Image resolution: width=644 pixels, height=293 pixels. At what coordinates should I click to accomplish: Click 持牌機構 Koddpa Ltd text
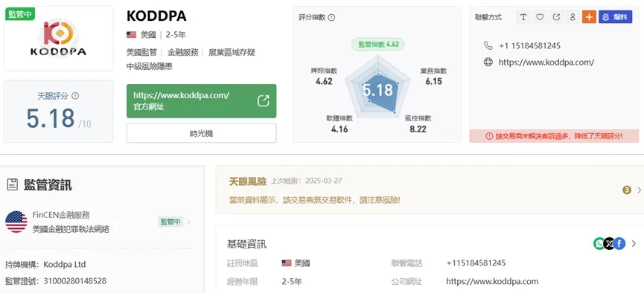[45, 264]
